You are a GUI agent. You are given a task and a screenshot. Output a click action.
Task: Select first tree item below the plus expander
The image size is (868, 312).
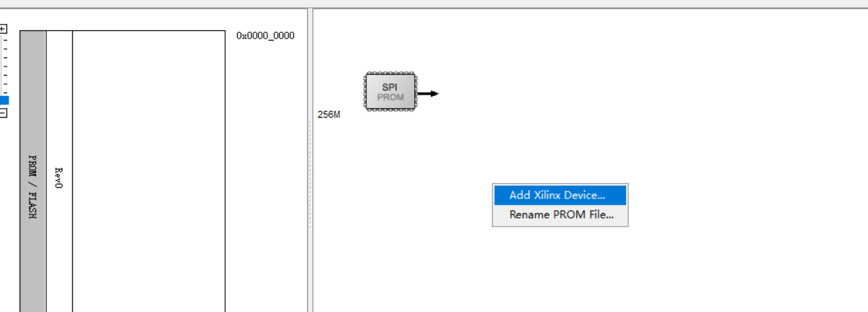point(5,41)
